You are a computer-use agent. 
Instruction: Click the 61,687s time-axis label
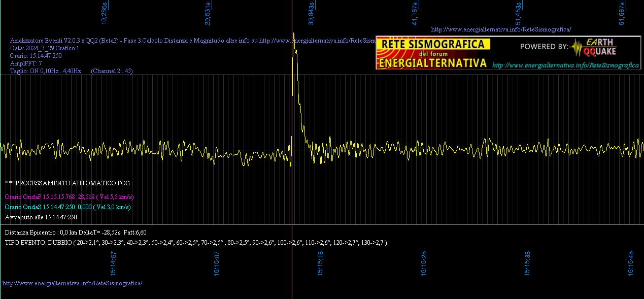point(622,13)
